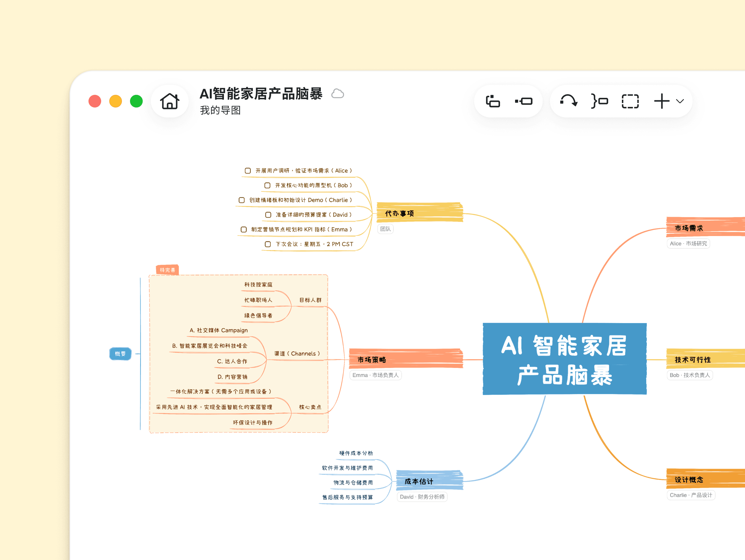Select the 一体化解决方案 node
The image size is (745, 560).
tap(221, 391)
